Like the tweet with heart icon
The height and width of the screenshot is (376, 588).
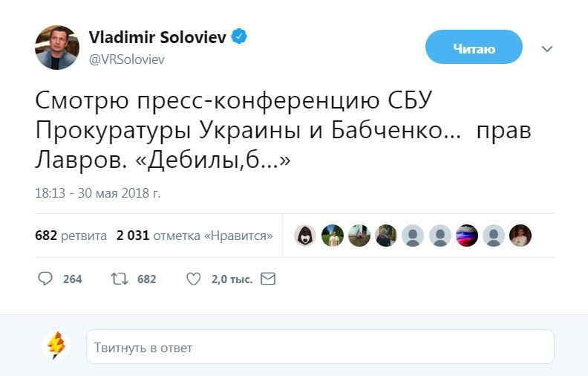[193, 279]
